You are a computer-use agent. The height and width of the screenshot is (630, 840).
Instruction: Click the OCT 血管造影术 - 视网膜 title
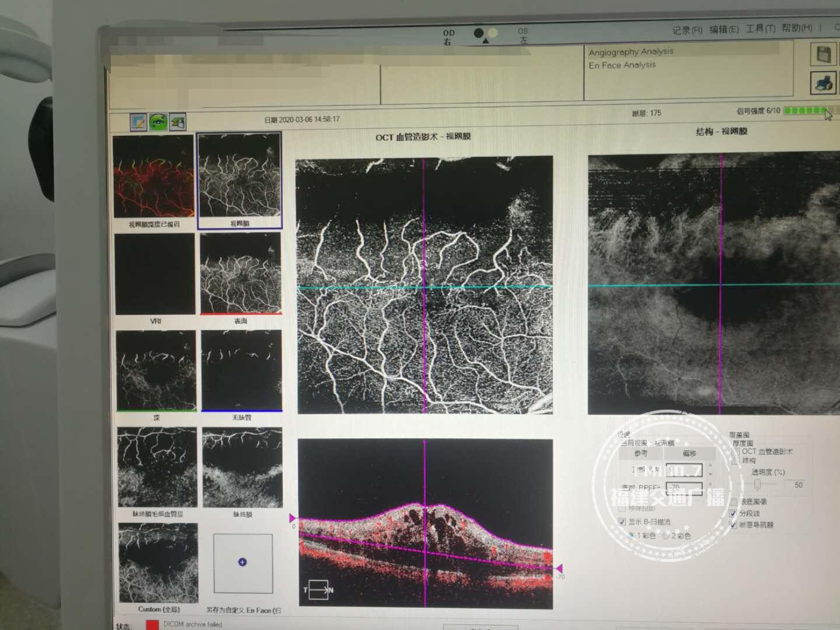(423, 137)
